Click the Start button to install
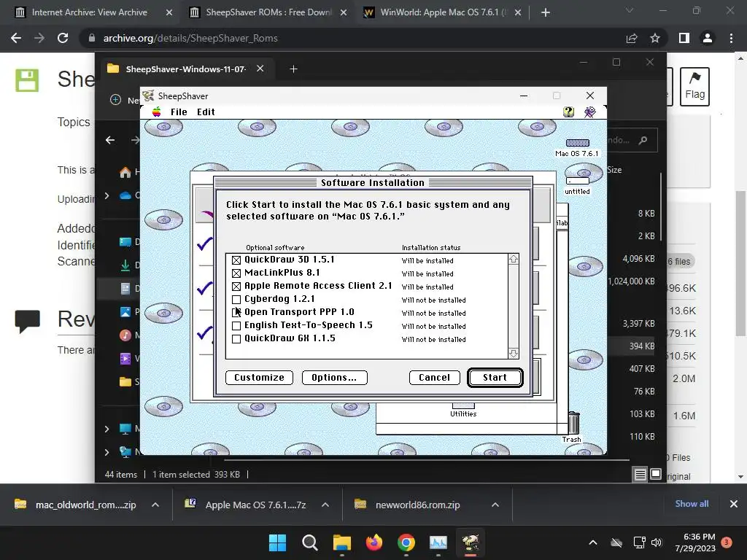Image resolution: width=747 pixels, height=560 pixels. (495, 378)
